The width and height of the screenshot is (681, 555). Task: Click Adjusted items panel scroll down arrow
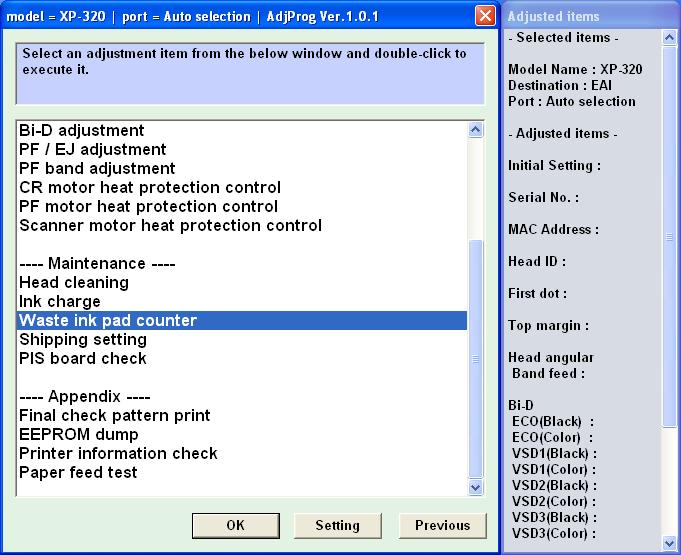669,542
